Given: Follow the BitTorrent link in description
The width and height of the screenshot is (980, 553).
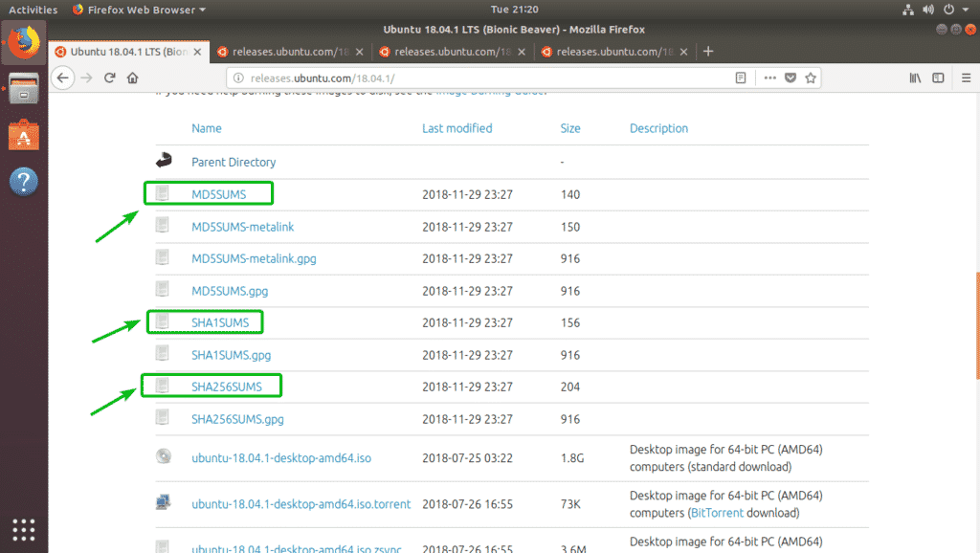Looking at the screenshot, I should [x=717, y=513].
